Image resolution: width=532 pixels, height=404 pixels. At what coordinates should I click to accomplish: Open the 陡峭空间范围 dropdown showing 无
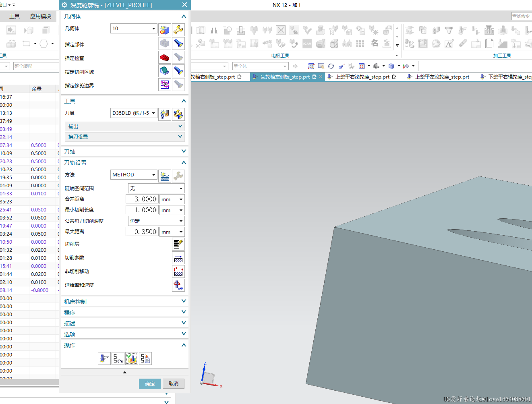156,188
